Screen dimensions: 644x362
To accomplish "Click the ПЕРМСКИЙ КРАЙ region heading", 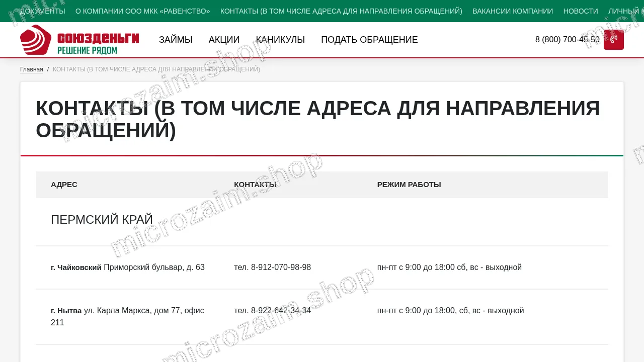I will (102, 220).
